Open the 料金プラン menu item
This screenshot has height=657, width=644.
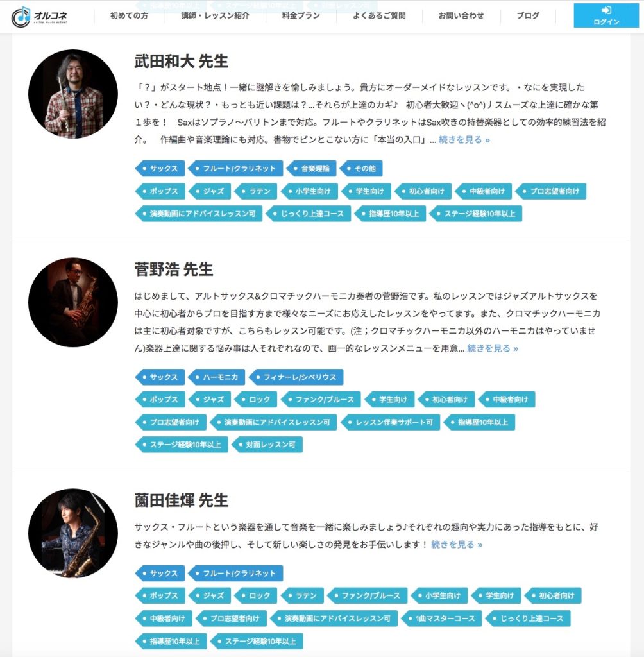click(301, 16)
